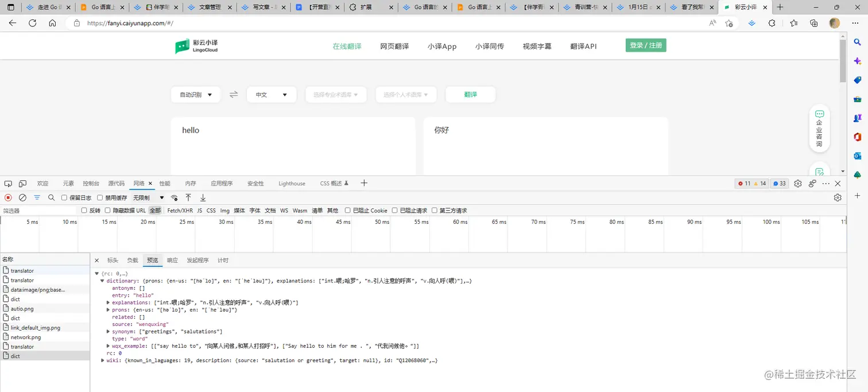Image resolution: width=868 pixels, height=392 pixels.
Task: Check the 第三方请求 checkbox
Action: tap(435, 211)
